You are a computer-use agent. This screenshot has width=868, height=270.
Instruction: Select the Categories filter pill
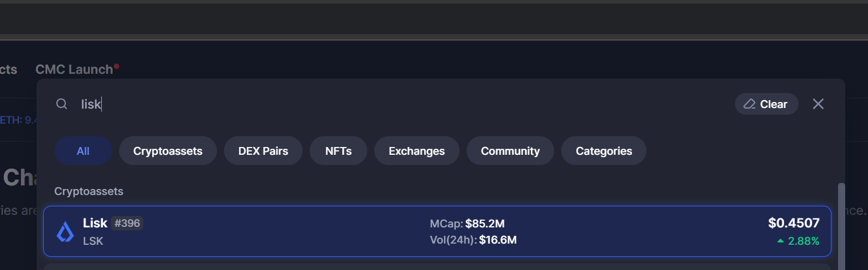[x=604, y=151]
